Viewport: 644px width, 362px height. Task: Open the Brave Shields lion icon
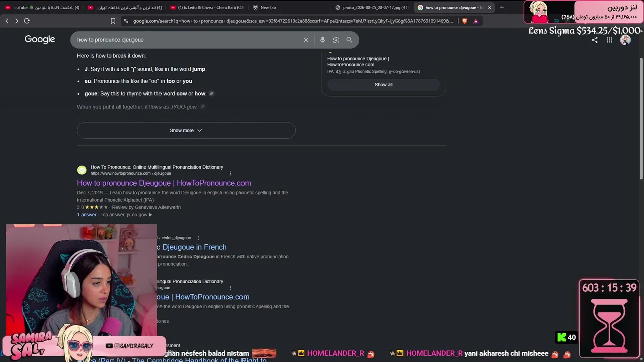465,21
